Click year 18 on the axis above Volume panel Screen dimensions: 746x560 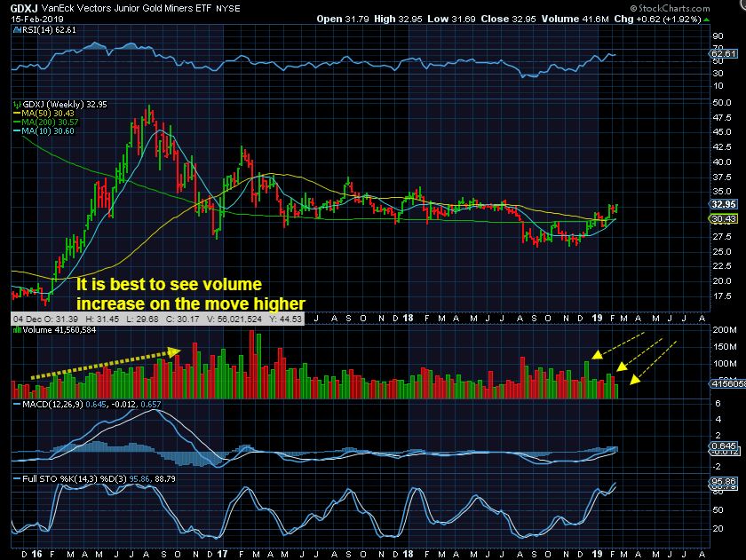pyautogui.click(x=408, y=318)
